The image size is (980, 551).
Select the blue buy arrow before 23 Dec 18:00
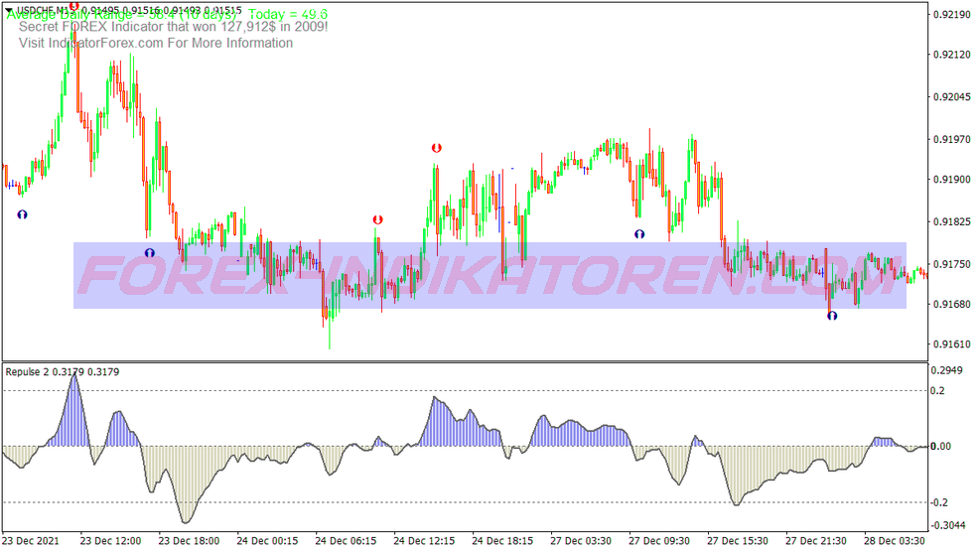click(x=149, y=253)
